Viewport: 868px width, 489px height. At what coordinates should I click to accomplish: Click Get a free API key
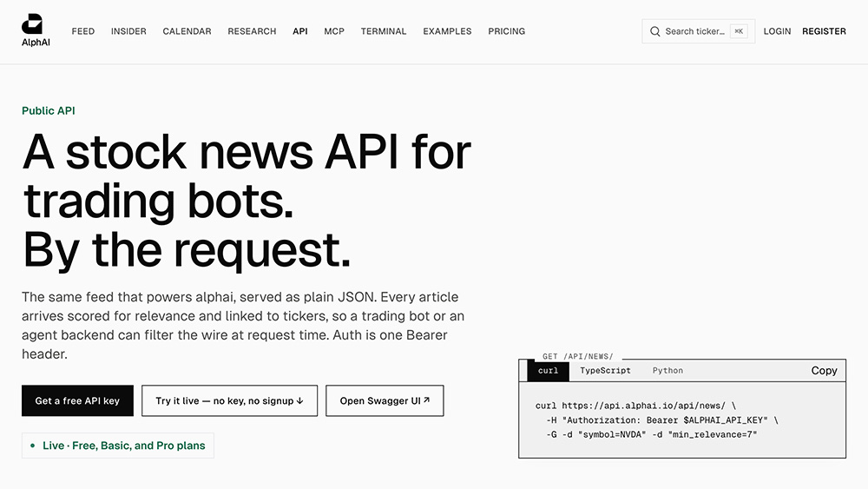(77, 400)
